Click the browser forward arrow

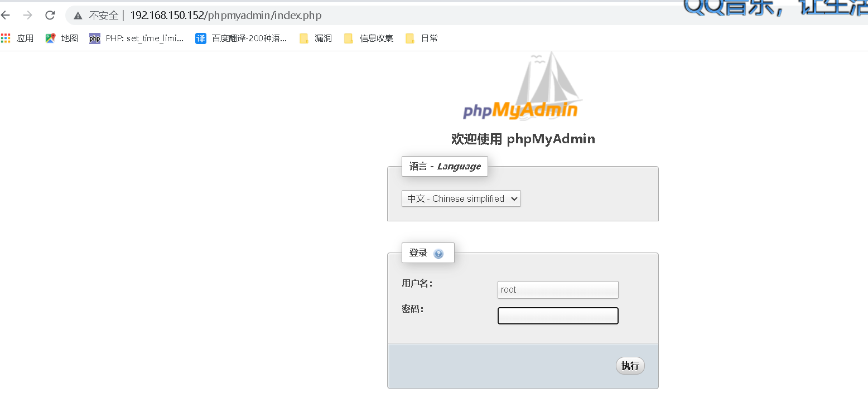coord(27,15)
